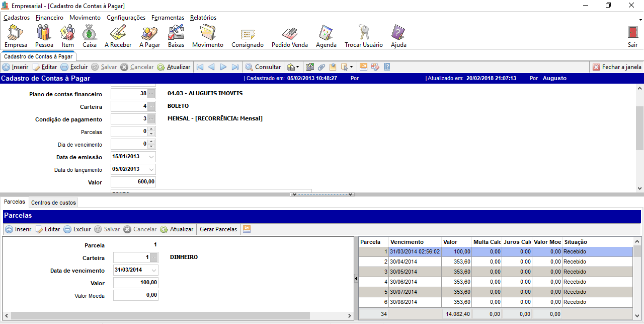Click the Trocar Usuário keys icon
This screenshot has width=644, height=324.
point(363,36)
